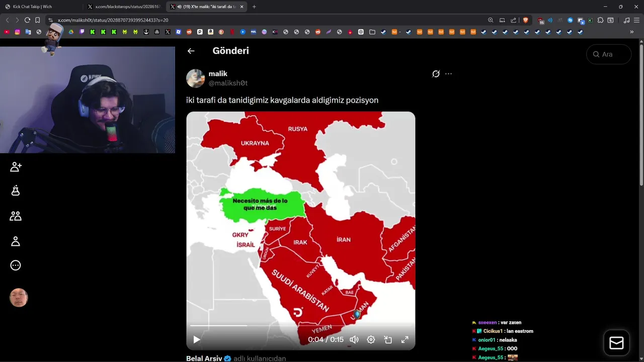Open the malik display name link
The image size is (644, 362).
click(x=218, y=74)
